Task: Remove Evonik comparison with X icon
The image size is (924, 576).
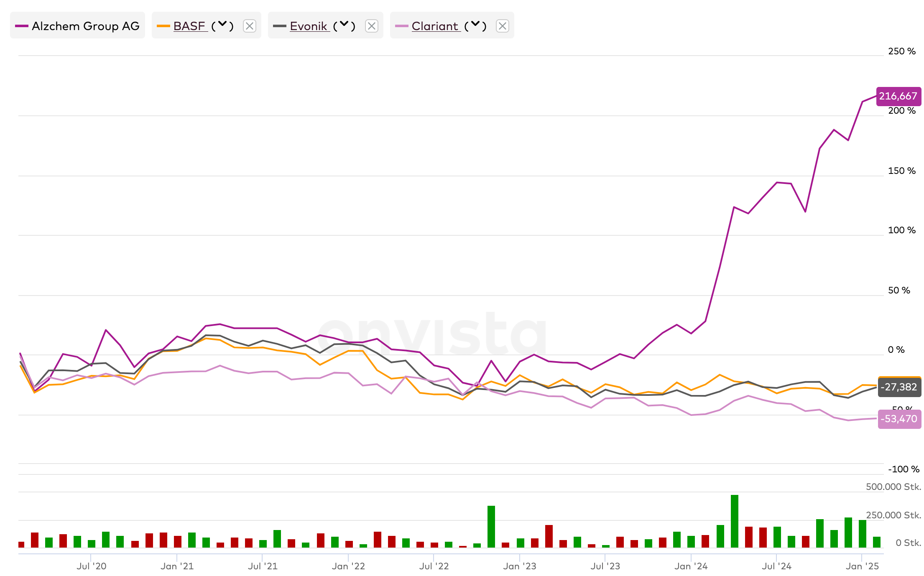Action: click(371, 26)
